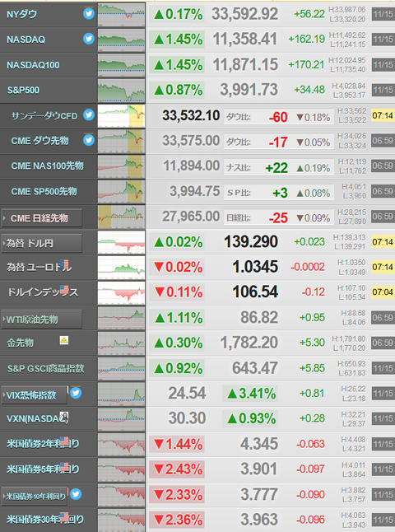Screen dimensions: 395x532
Task: Click the Twitter icon beside サンデーダウCFD
Action: point(89,115)
